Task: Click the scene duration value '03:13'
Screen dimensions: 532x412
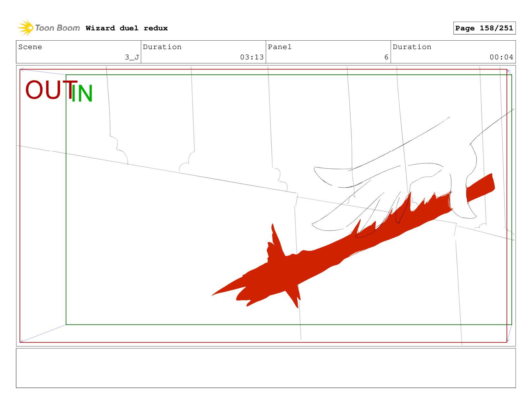Action: point(252,57)
